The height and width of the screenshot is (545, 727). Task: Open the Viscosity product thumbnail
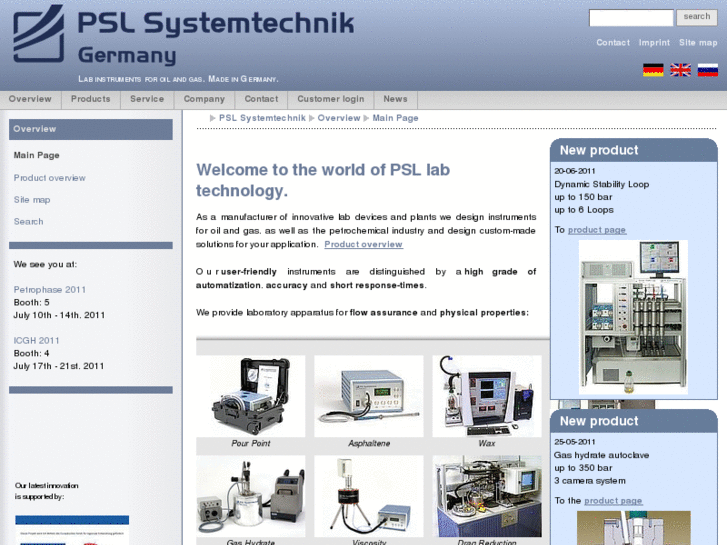(x=369, y=496)
